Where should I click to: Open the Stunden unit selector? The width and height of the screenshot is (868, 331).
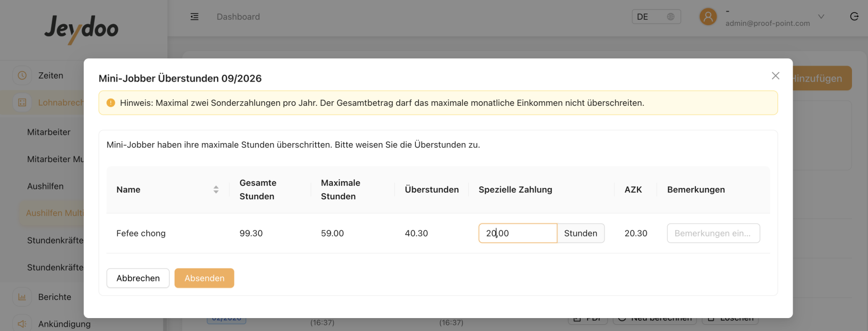click(581, 233)
